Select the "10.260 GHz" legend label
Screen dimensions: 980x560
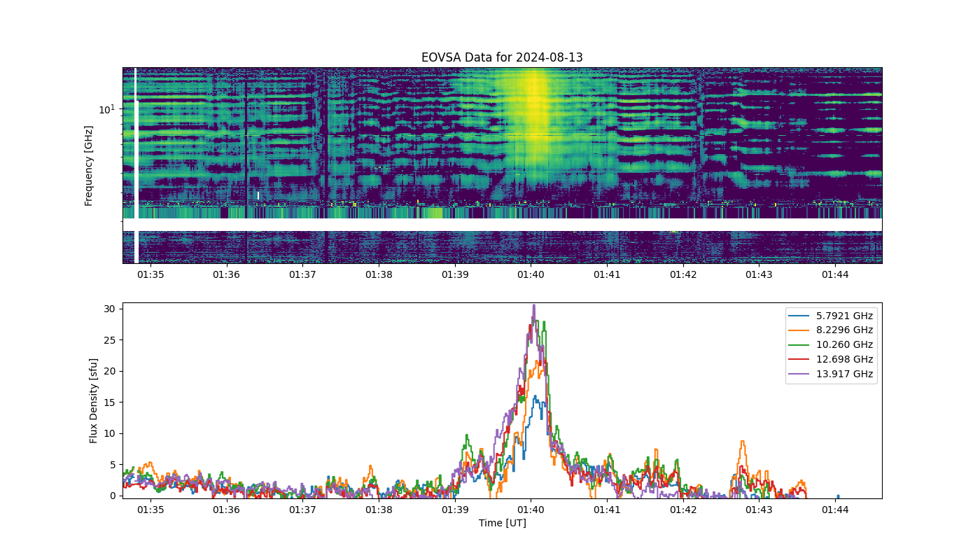(845, 345)
